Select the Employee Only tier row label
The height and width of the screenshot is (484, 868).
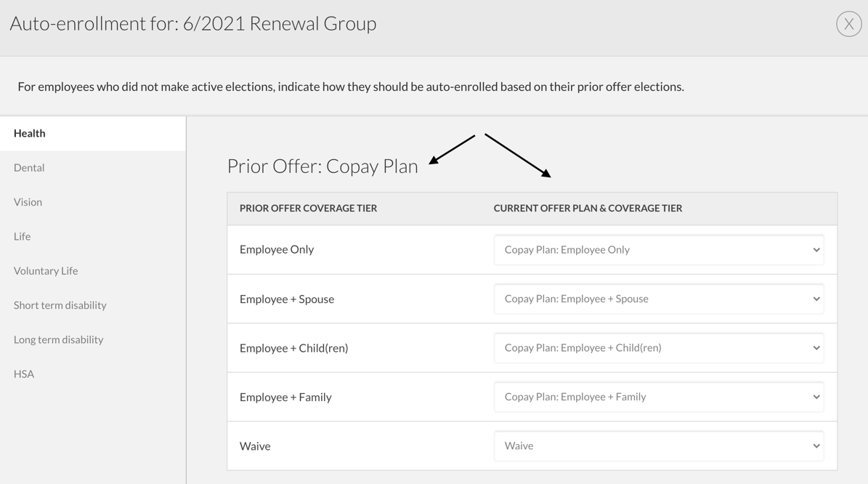coord(277,250)
